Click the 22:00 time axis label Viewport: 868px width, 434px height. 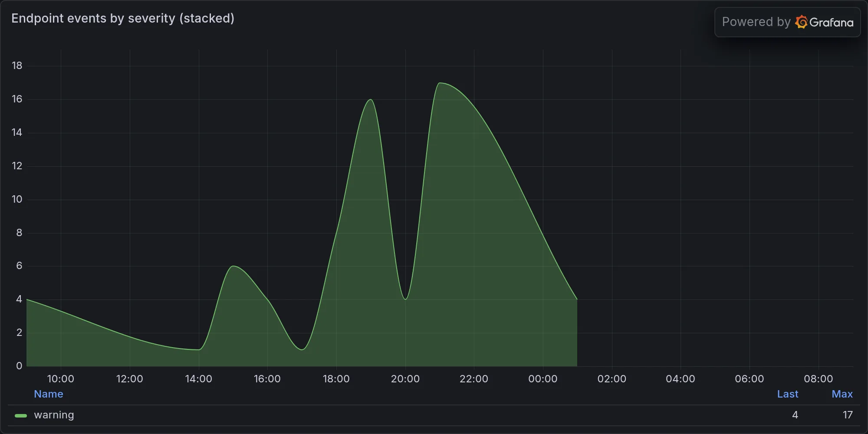click(x=474, y=379)
